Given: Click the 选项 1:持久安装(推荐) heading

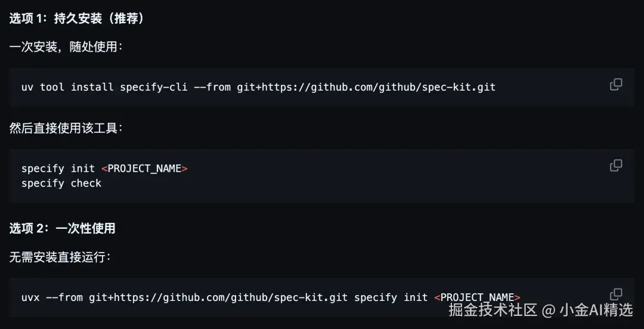Looking at the screenshot, I should coord(77,18).
